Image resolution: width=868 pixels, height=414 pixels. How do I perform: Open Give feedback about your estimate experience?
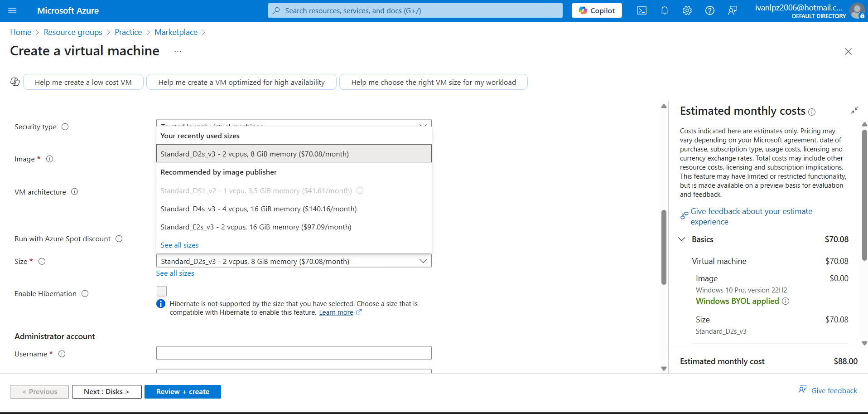pyautogui.click(x=751, y=216)
